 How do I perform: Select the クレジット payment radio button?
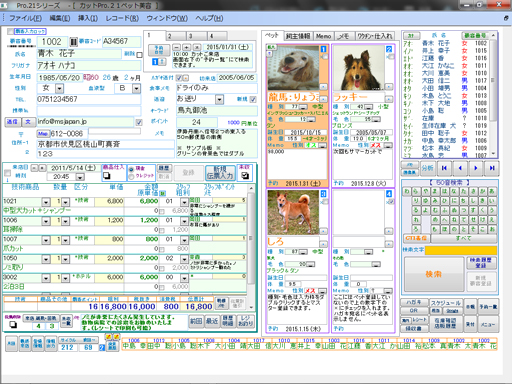tap(131, 176)
